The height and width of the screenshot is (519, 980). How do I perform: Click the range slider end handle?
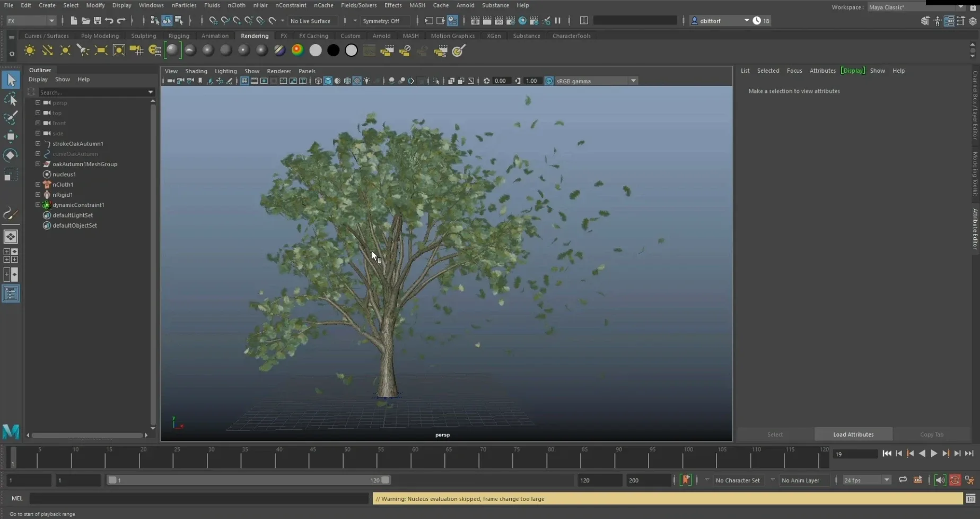click(x=386, y=480)
